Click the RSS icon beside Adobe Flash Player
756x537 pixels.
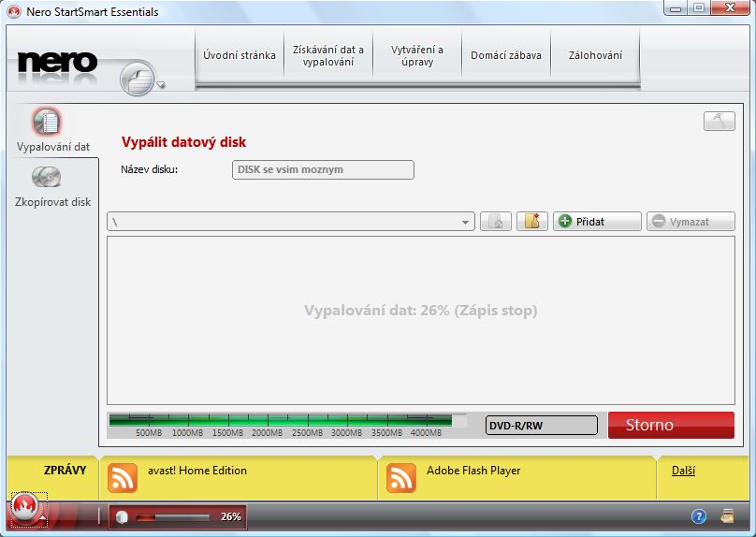(401, 478)
